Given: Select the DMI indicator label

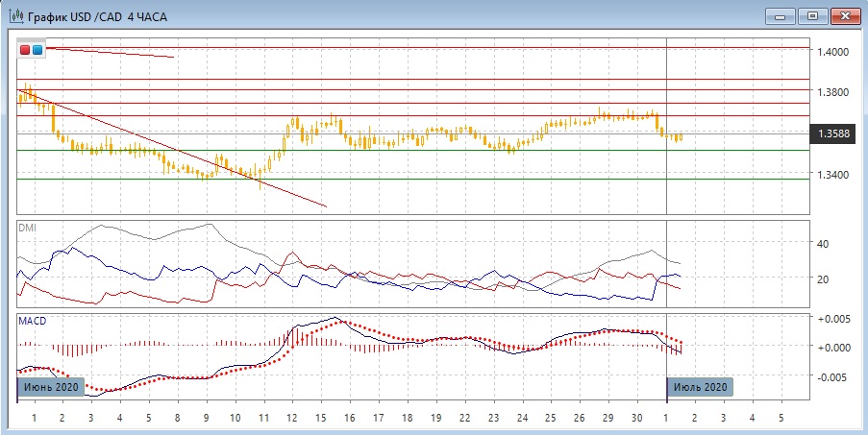Looking at the screenshot, I should click(30, 227).
